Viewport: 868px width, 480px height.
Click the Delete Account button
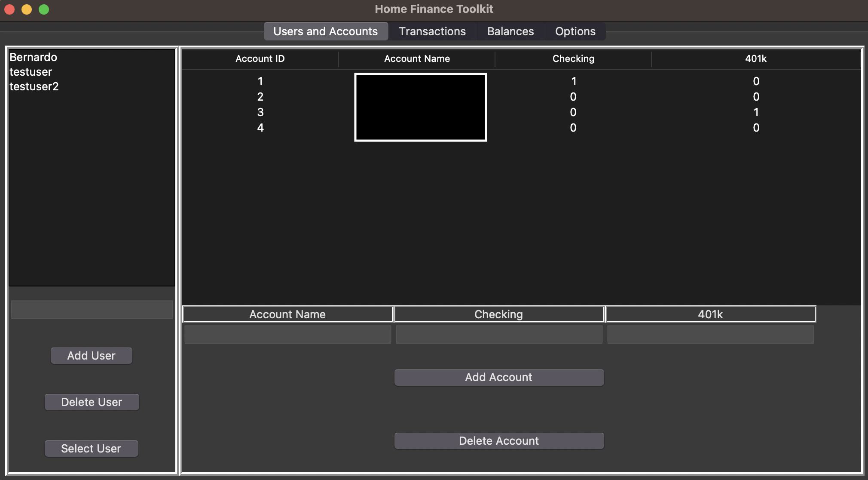[499, 441]
